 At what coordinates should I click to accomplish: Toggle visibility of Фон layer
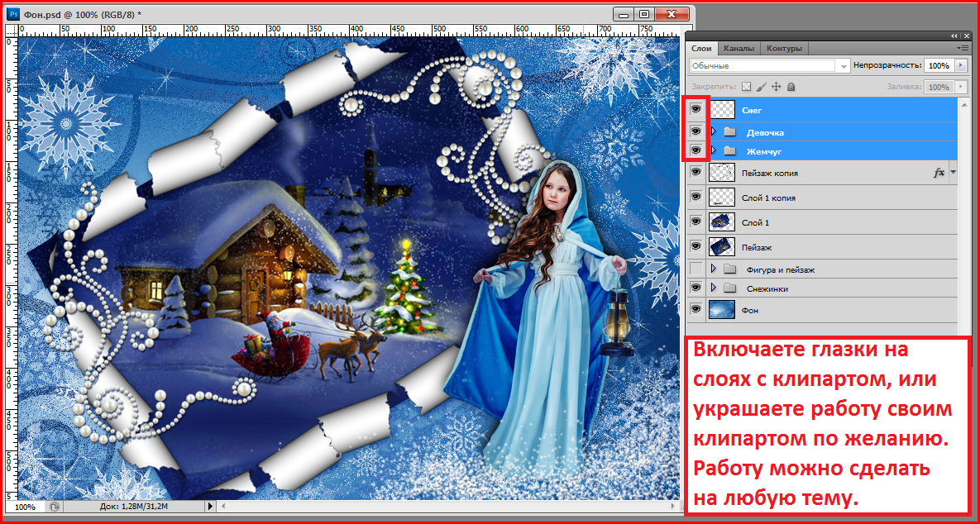click(696, 310)
